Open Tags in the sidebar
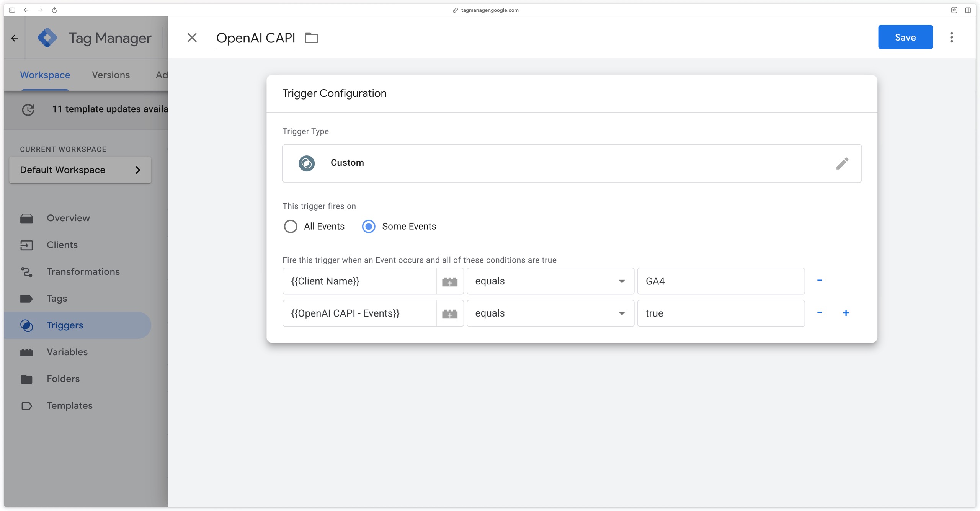The height and width of the screenshot is (511, 980). (57, 299)
